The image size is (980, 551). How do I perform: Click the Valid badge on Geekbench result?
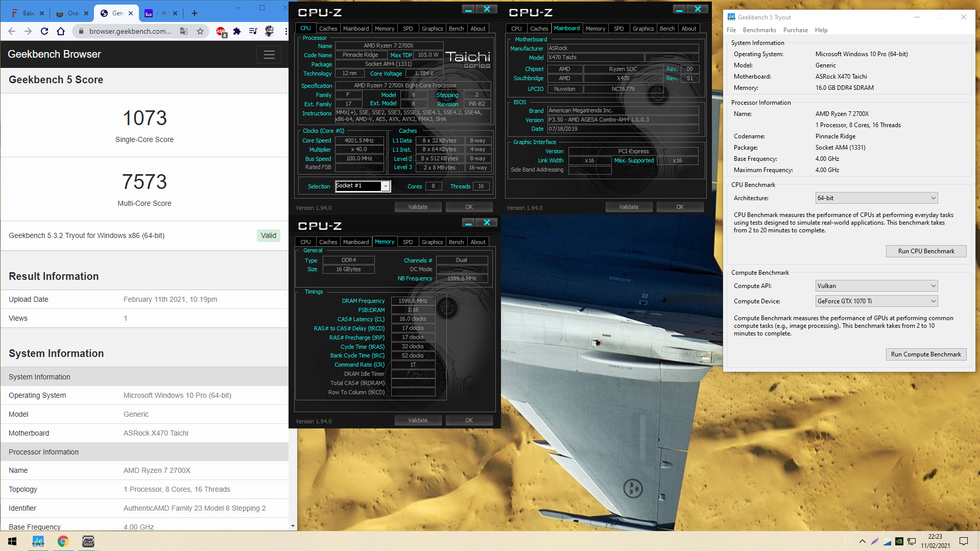268,235
